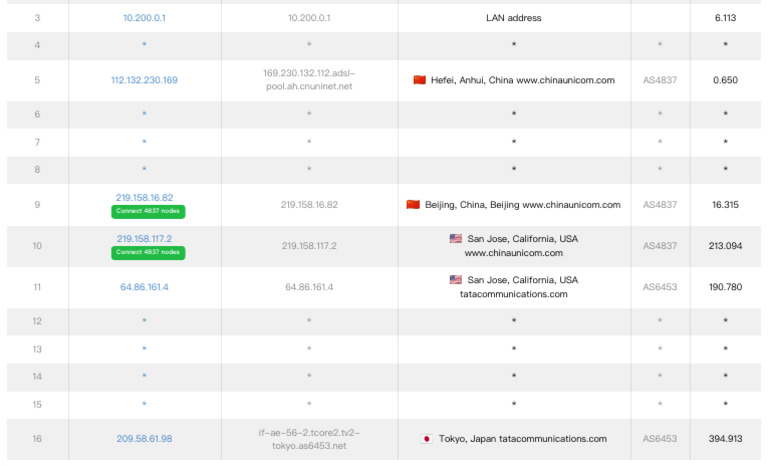Open the blue 219.158.117.2 IP link
Viewport: 768px width, 466px height.
[144, 239]
